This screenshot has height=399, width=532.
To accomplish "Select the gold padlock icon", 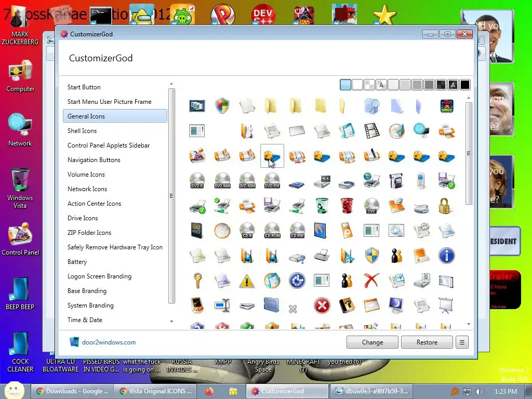I will pos(445,206).
